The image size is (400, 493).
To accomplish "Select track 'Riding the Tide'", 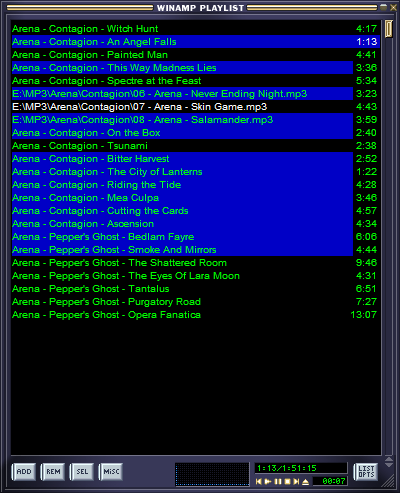I will click(195, 185).
